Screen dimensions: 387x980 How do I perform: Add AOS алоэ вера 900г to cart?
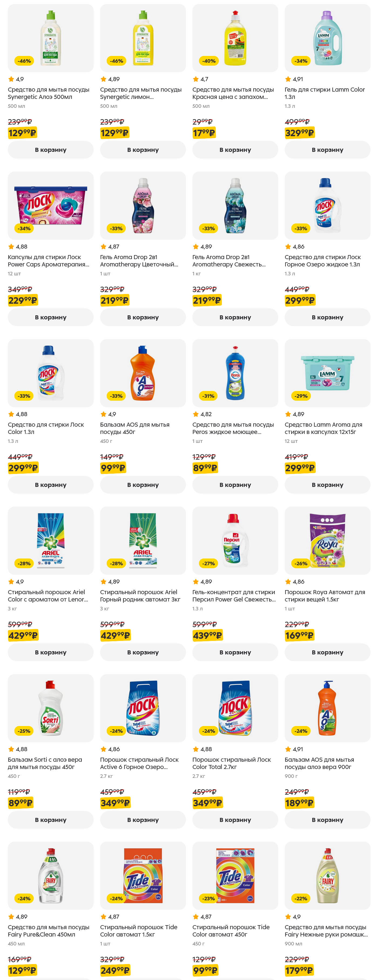click(327, 820)
